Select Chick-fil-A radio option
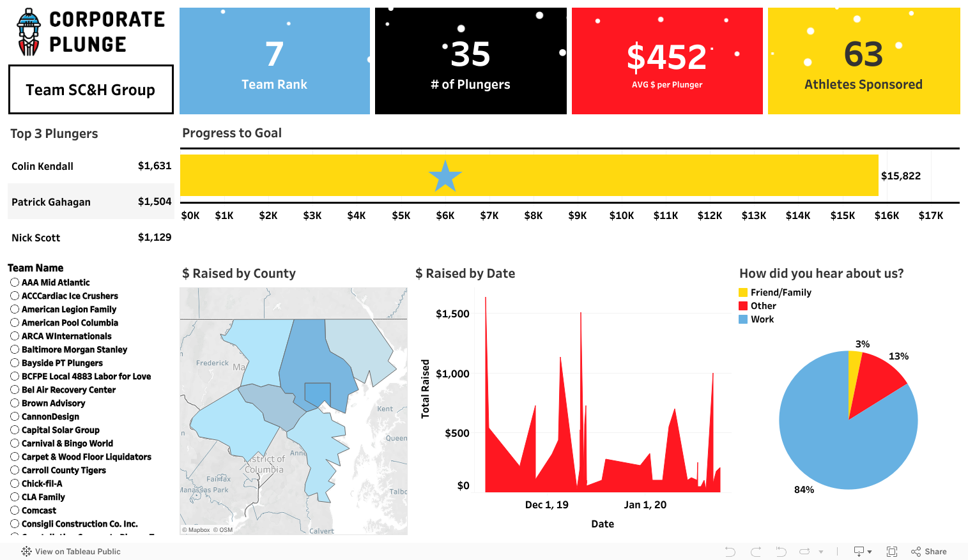Screen dimensions: 968x560 pos(15,483)
